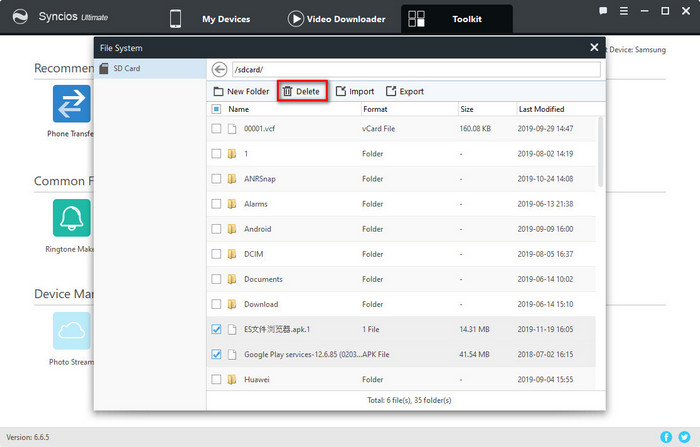
Task: Click the 2019-09-04 15:55 date cell
Action: tap(545, 379)
